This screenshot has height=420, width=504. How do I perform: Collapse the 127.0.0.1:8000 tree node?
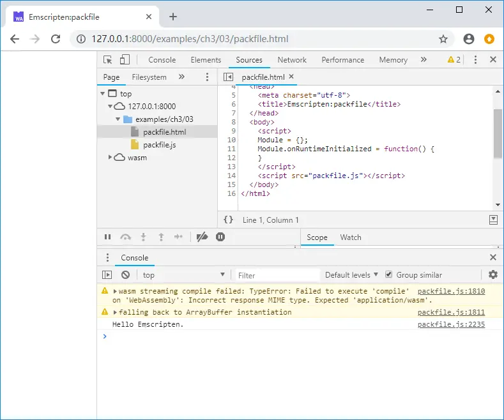(110, 106)
